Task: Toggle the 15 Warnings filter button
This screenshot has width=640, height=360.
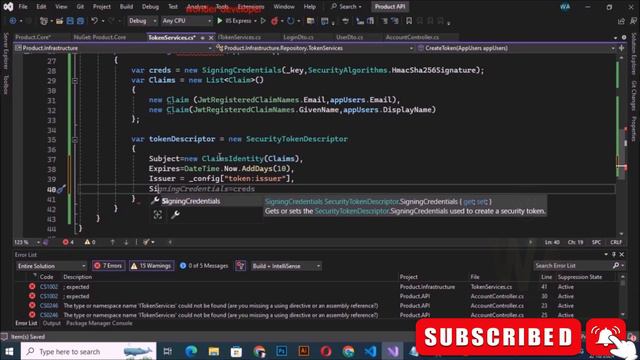Action: pyautogui.click(x=151, y=266)
